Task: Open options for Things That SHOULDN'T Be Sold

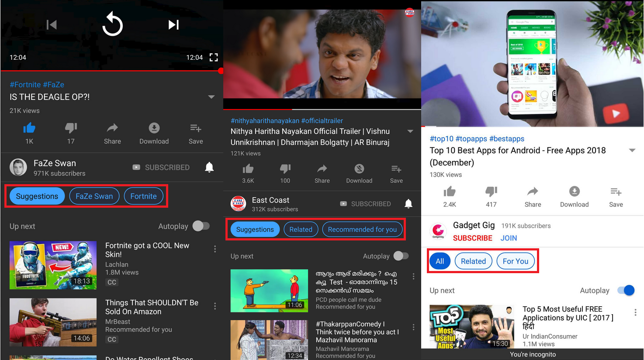Action: tap(215, 306)
